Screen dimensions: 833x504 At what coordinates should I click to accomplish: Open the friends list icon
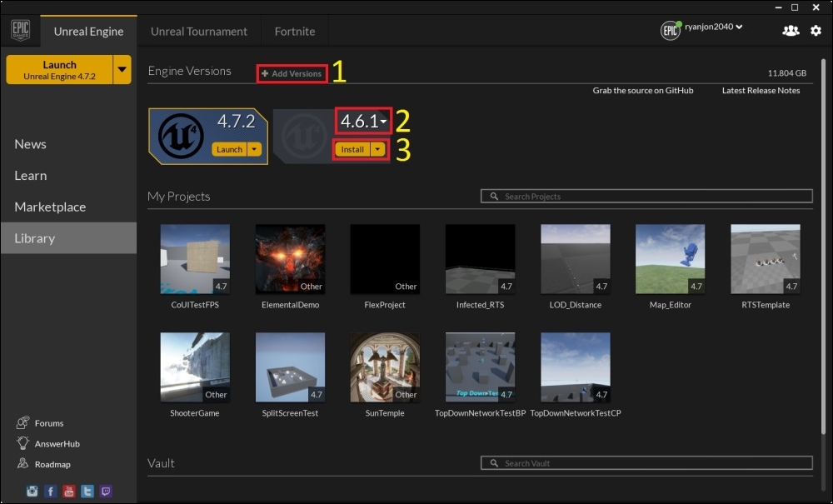point(791,31)
